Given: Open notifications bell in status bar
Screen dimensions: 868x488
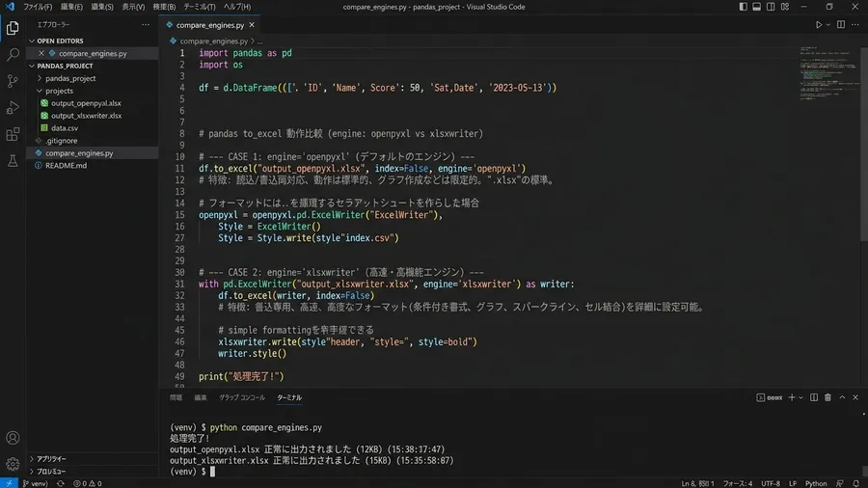Looking at the screenshot, I should 855,483.
